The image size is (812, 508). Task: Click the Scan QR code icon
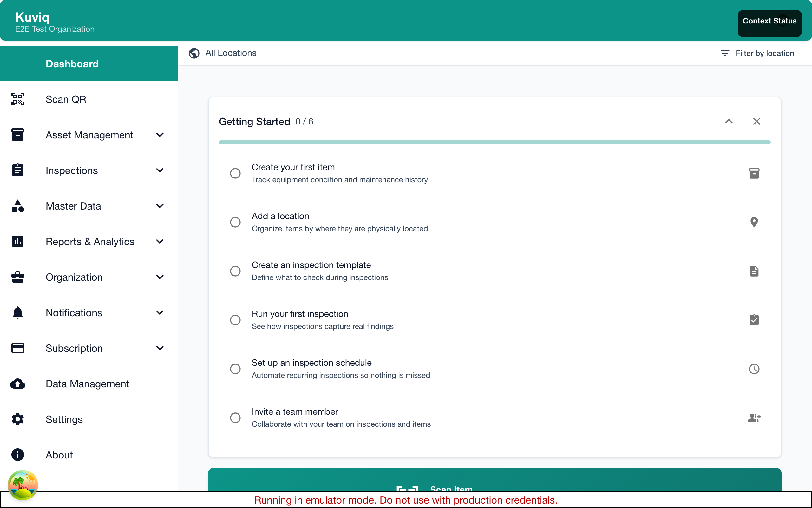[17, 99]
